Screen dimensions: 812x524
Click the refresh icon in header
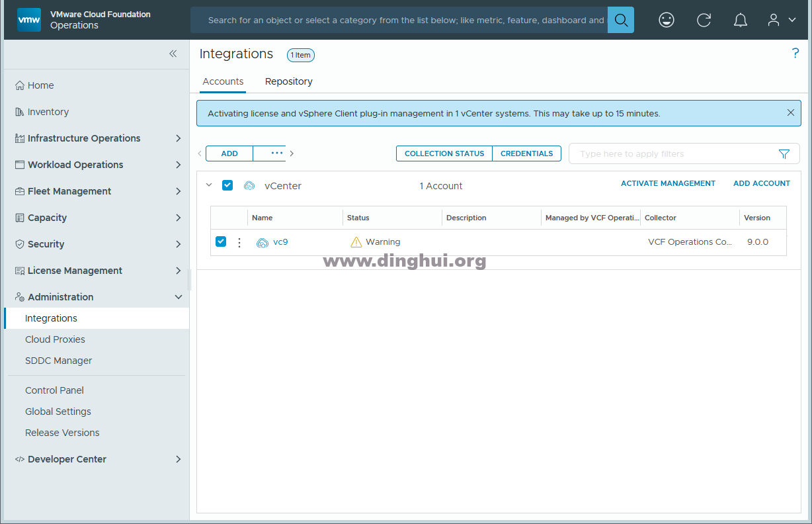(x=704, y=20)
